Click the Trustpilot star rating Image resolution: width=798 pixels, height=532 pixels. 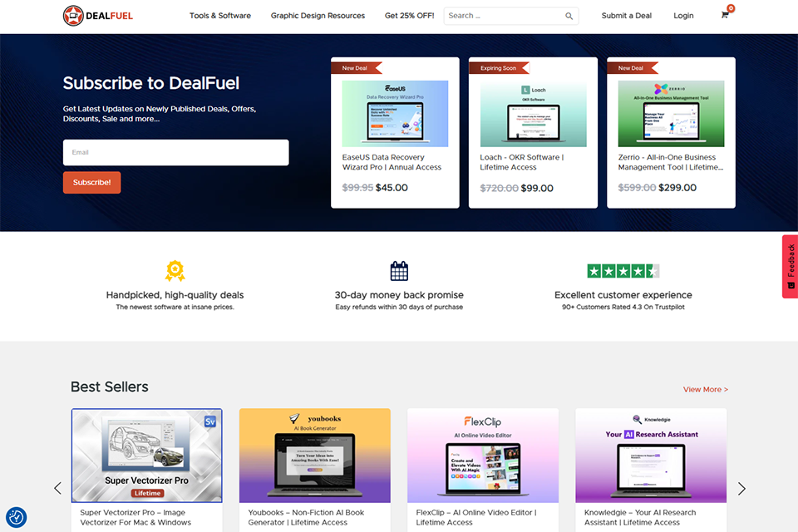[623, 271]
